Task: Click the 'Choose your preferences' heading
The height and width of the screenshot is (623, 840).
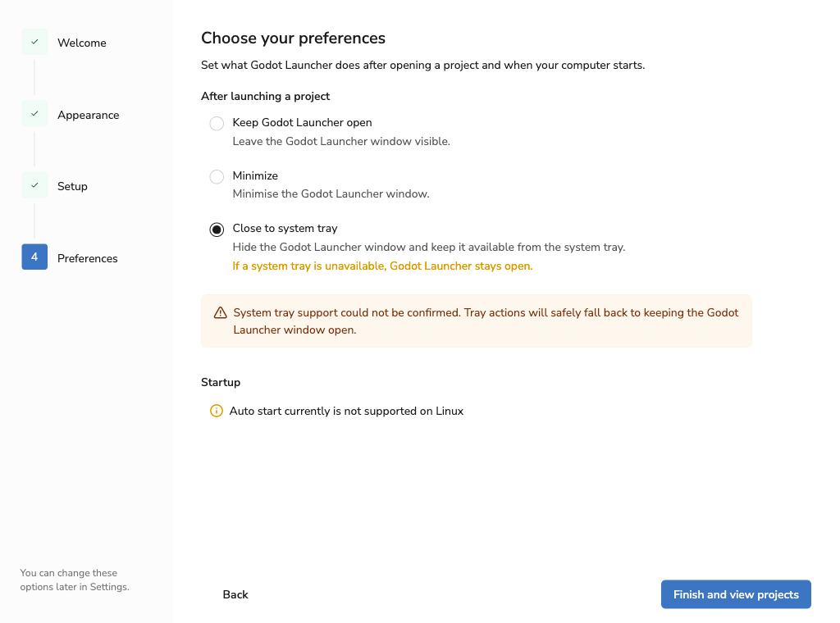Action: tap(293, 39)
